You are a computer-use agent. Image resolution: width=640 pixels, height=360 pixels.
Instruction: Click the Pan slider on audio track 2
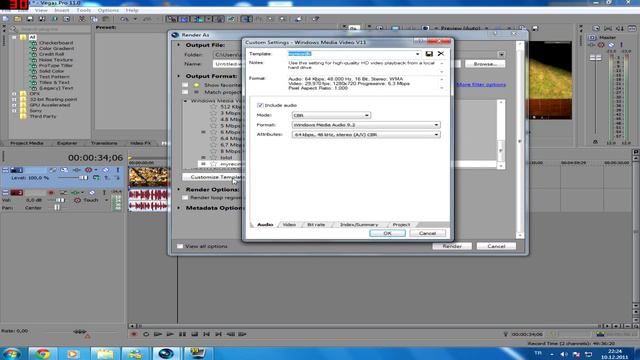[x=57, y=207]
